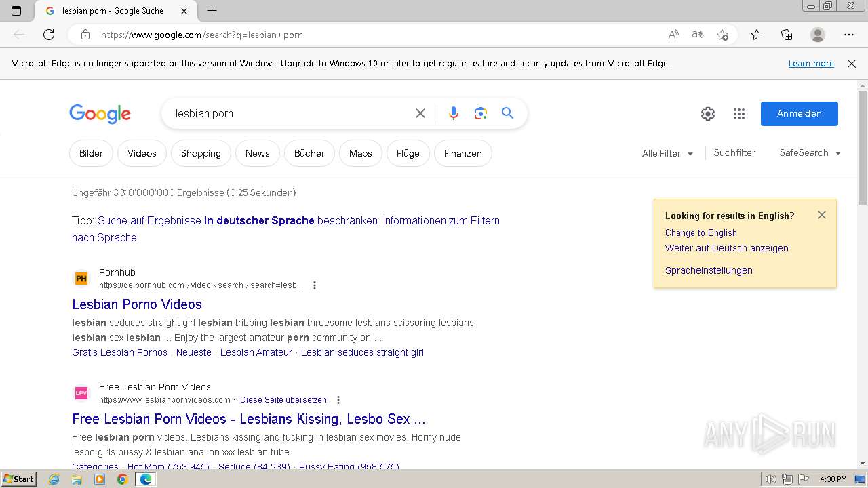Switch to Bilder results tab
868x488 pixels.
[91, 153]
